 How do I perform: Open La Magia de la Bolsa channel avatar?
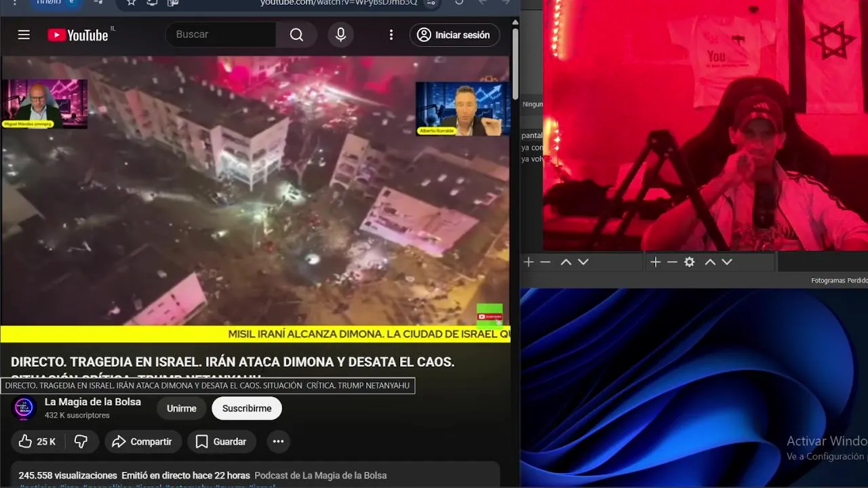coord(24,408)
